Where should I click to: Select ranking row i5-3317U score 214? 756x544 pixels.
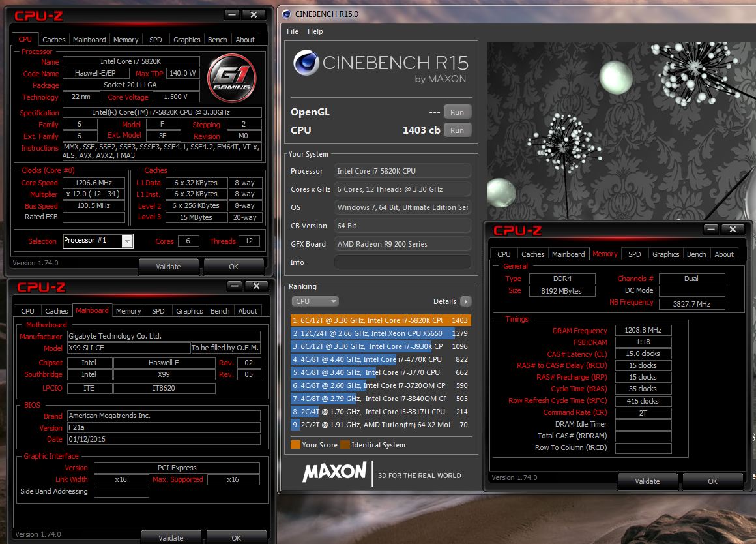tap(381, 411)
